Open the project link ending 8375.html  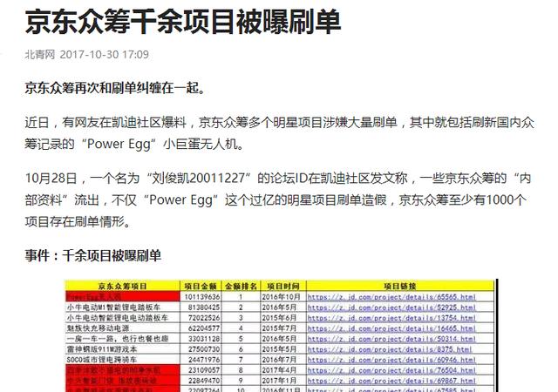coord(390,349)
